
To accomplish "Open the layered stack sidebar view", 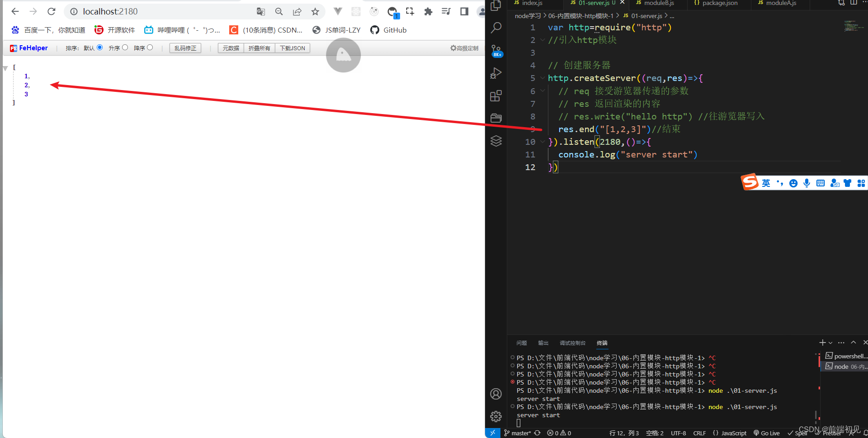I will [x=496, y=141].
